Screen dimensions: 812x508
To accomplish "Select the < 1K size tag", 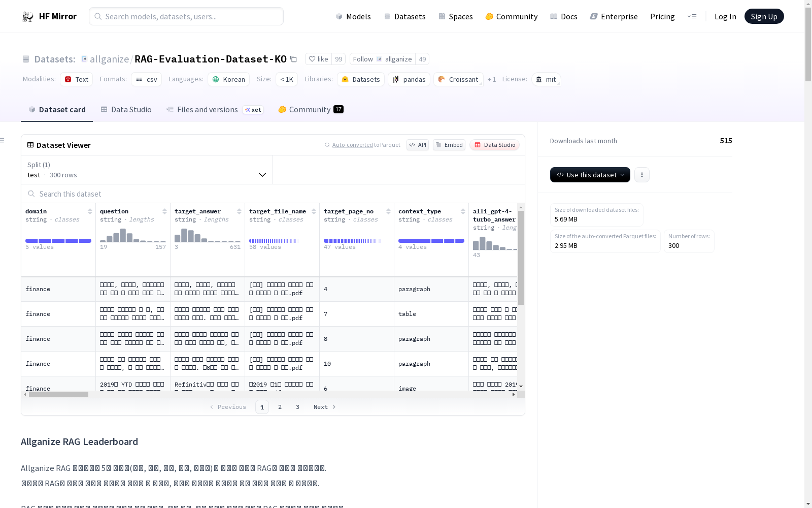I will point(287,79).
